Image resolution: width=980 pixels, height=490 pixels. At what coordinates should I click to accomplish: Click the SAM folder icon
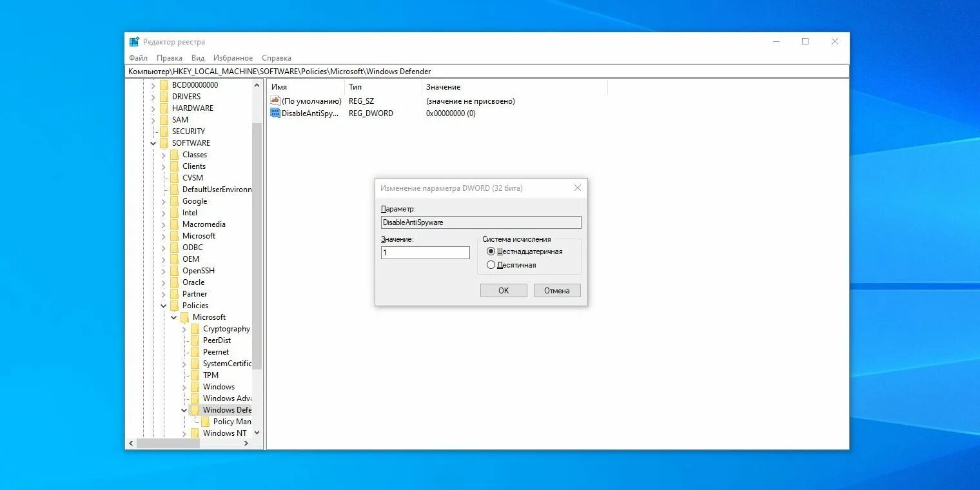click(164, 120)
